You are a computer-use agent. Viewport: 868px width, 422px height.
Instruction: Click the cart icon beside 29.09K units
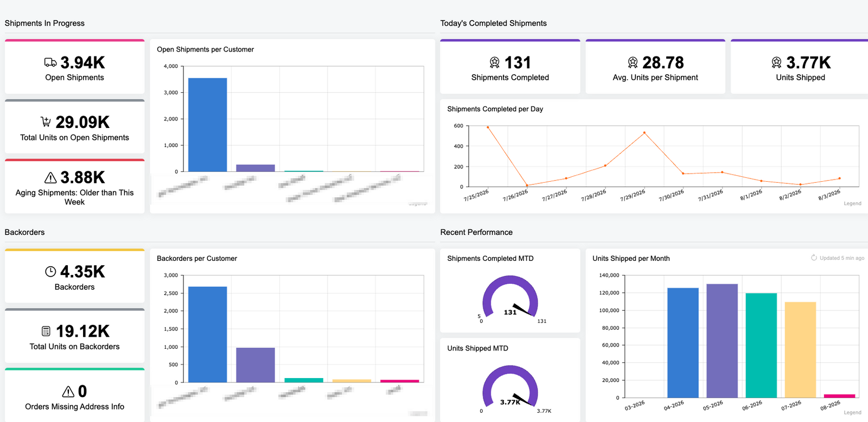[x=46, y=122]
